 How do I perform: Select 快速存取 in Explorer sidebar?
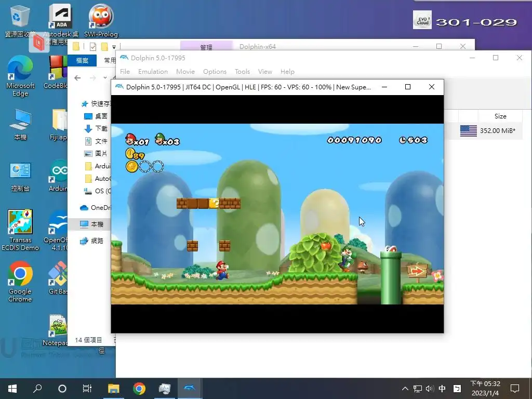coord(97,103)
